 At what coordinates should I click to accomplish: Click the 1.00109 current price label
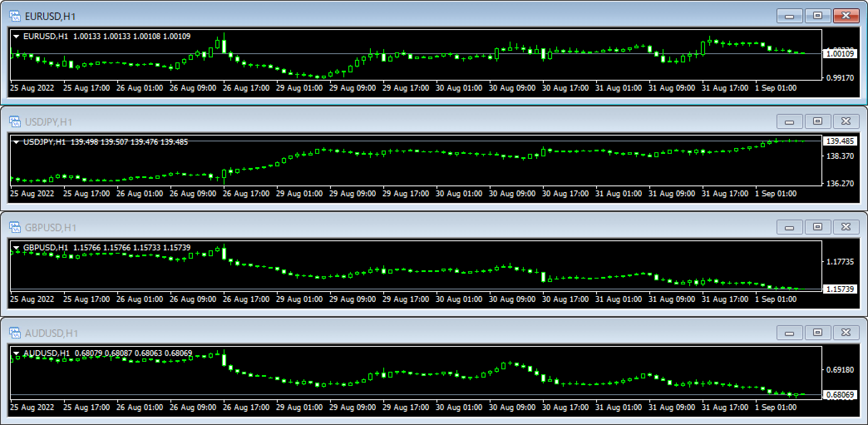[840, 54]
